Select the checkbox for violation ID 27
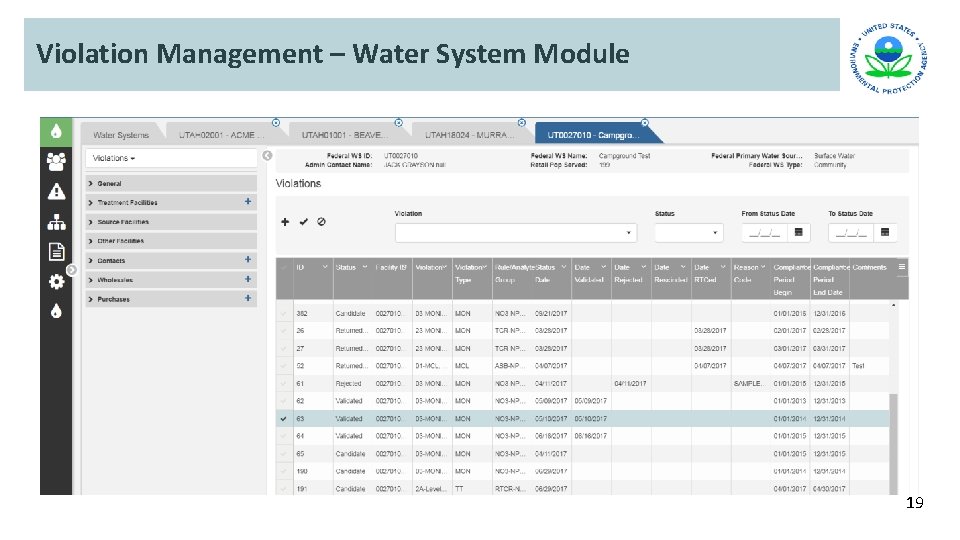 point(283,348)
